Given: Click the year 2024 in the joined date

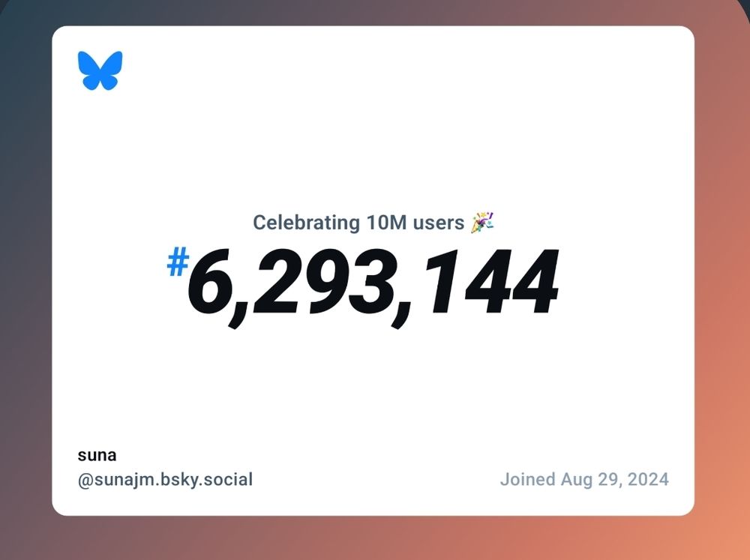Looking at the screenshot, I should (649, 480).
